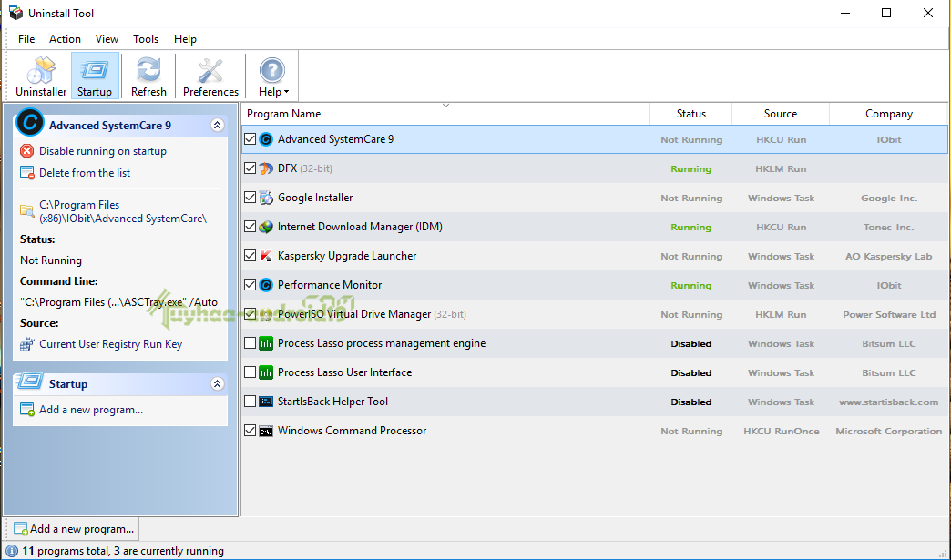This screenshot has width=951, height=560.
Task: Click the StartIsBack Helper Tool icon
Action: pyautogui.click(x=266, y=402)
